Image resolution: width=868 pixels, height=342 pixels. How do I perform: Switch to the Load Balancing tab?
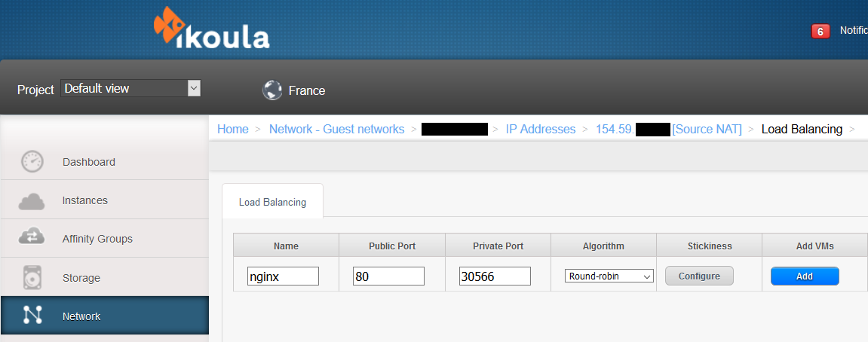(x=272, y=202)
